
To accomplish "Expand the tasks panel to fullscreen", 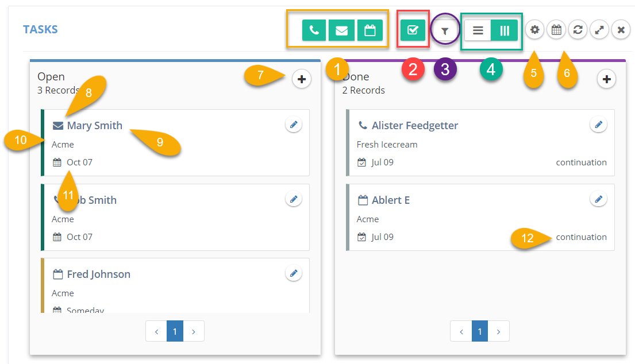I will coord(599,30).
